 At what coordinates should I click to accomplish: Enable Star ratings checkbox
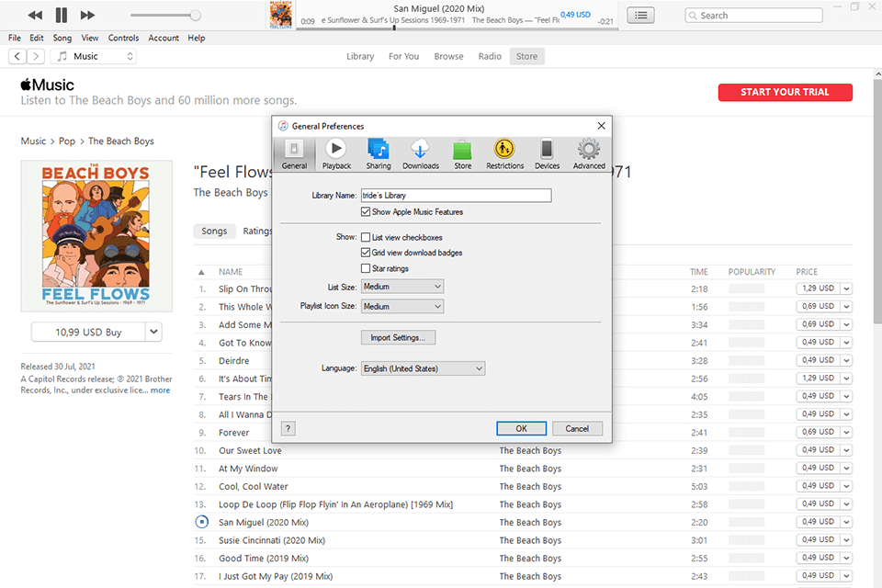click(366, 268)
